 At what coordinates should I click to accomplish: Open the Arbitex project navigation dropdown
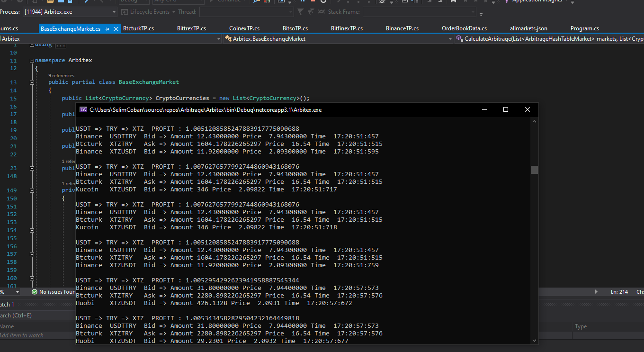click(110, 39)
